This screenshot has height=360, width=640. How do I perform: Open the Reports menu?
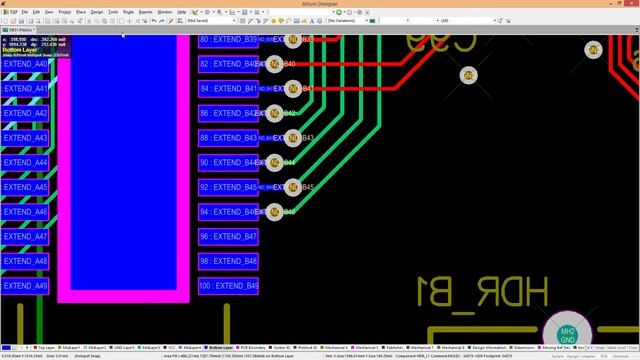145,12
